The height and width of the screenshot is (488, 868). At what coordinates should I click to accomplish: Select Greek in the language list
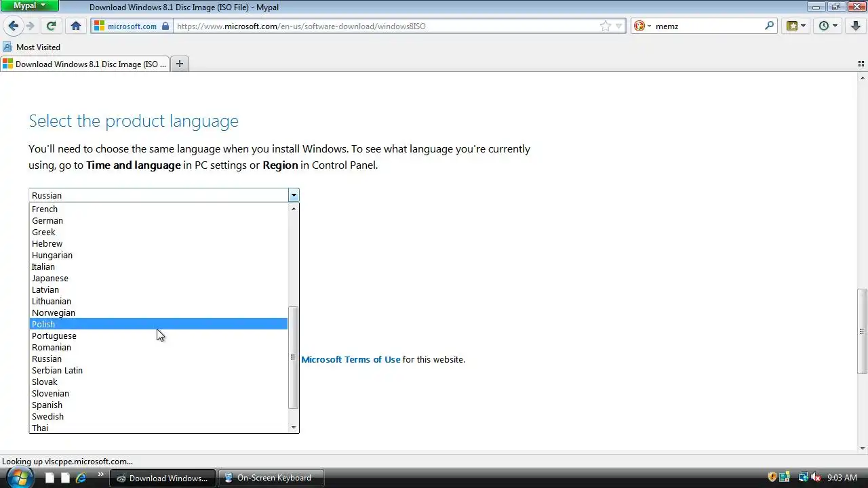pos(159,232)
